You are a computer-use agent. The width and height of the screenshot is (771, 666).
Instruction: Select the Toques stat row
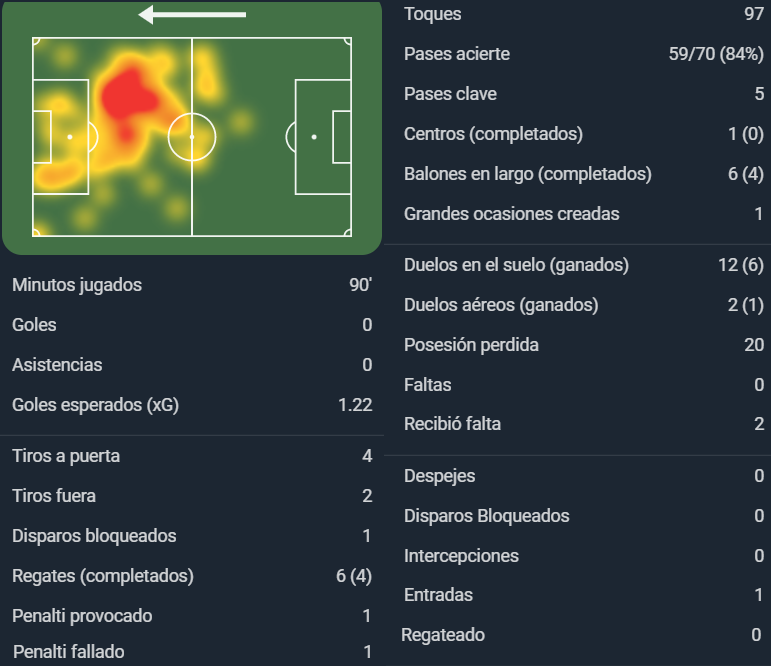[584, 14]
